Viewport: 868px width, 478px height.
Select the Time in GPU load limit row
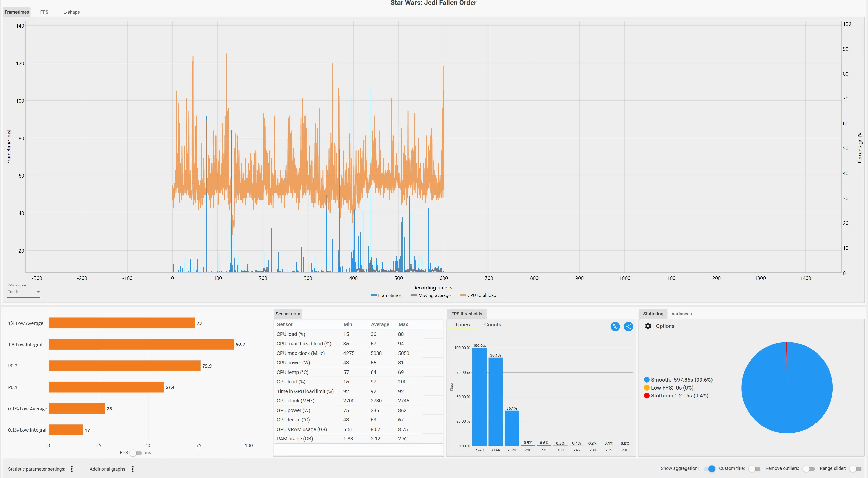tap(358, 392)
